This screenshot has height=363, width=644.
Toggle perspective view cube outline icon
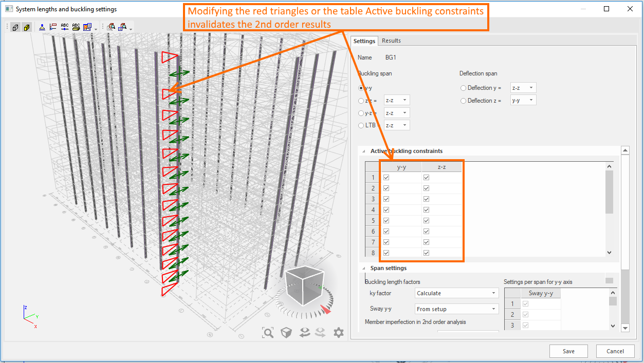point(286,333)
